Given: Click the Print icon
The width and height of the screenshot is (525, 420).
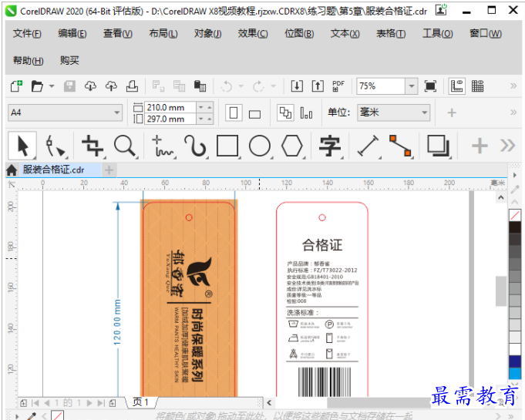Looking at the screenshot, I should click(x=132, y=86).
